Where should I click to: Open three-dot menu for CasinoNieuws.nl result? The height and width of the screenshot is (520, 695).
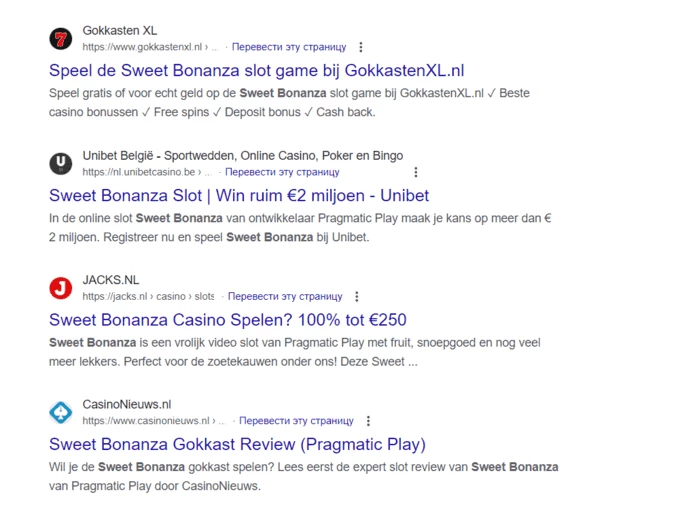(368, 421)
